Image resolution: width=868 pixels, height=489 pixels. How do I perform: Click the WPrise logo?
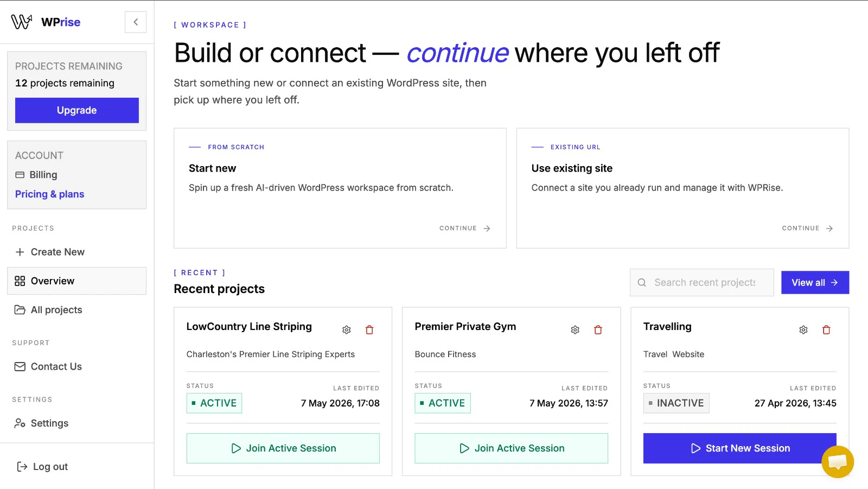click(x=46, y=22)
